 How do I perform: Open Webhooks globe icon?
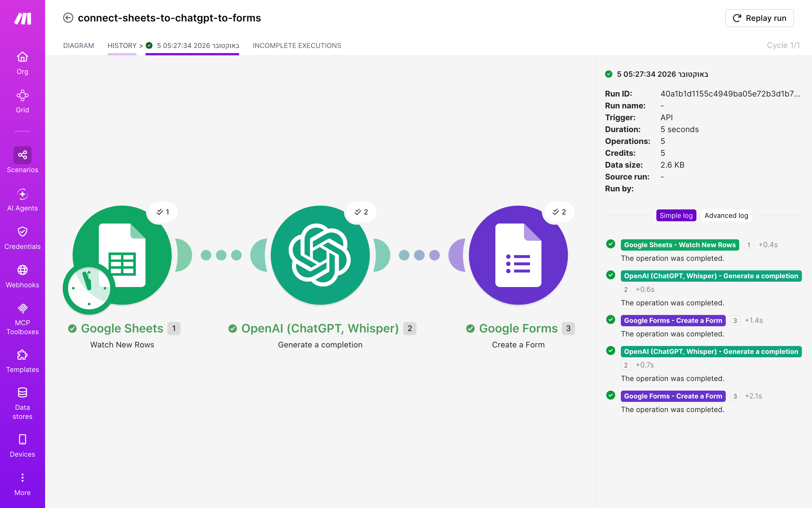23,270
